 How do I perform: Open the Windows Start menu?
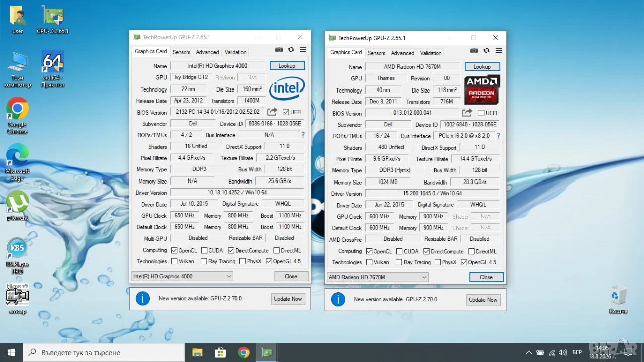point(11,352)
